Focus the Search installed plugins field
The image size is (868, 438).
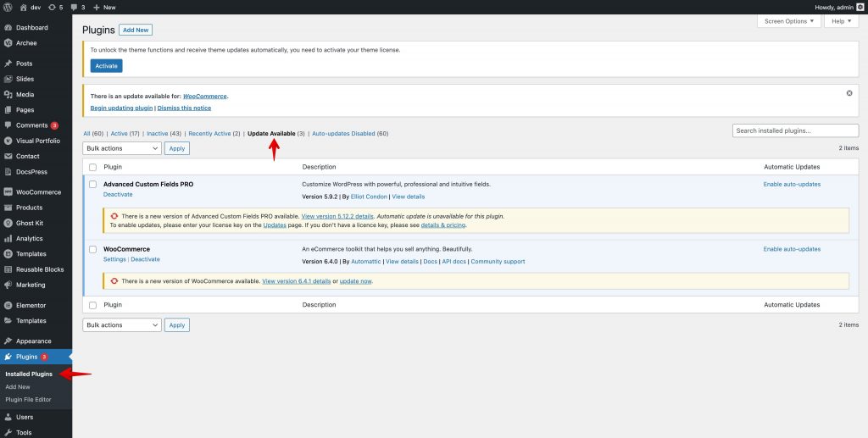(x=795, y=130)
